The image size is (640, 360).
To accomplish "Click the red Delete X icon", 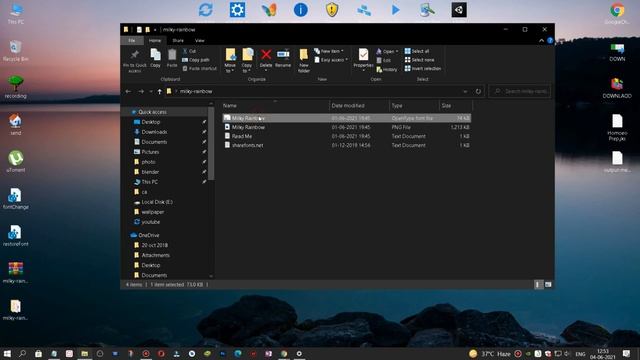I will click(266, 54).
